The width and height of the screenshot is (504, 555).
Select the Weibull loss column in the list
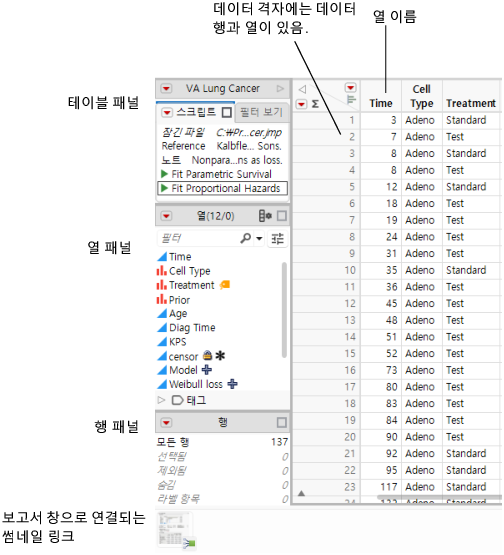[196, 384]
